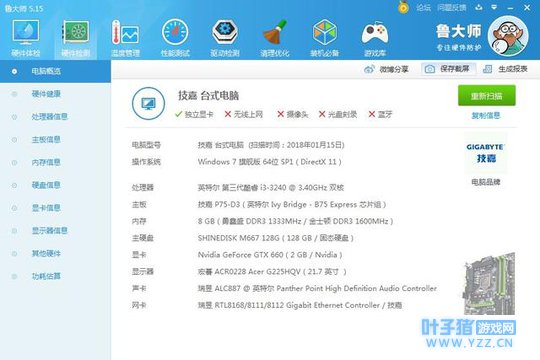The height and width of the screenshot is (360, 540).
Task: Click the 鲁大师 mascot avatar
Action: pyautogui.click(x=508, y=36)
